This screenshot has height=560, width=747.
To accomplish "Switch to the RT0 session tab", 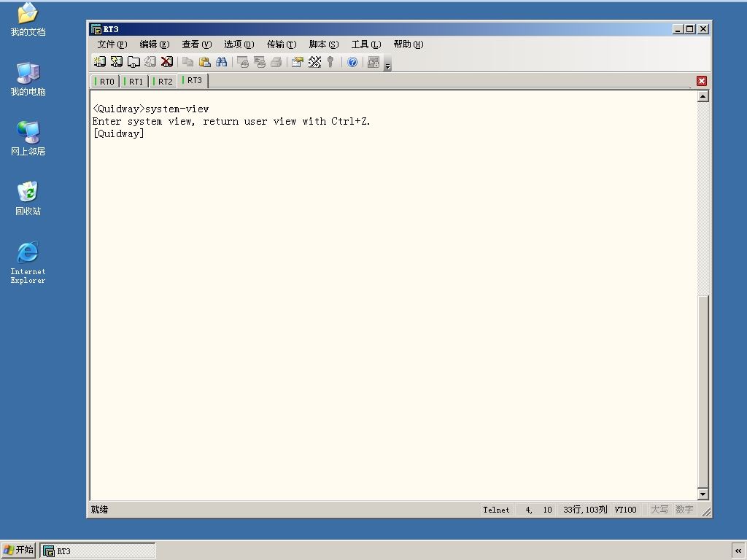I will point(105,82).
